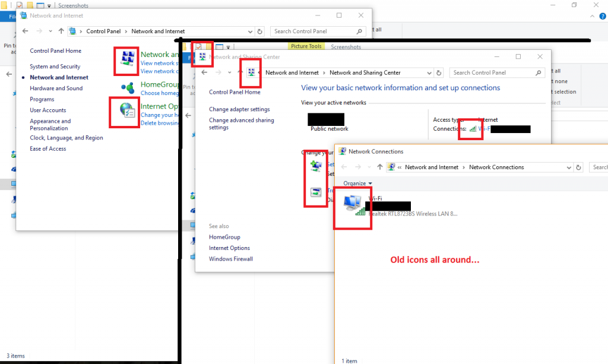The width and height of the screenshot is (608, 364).
Task: Click the Control Panel breadcrumb in address bar
Action: click(103, 31)
